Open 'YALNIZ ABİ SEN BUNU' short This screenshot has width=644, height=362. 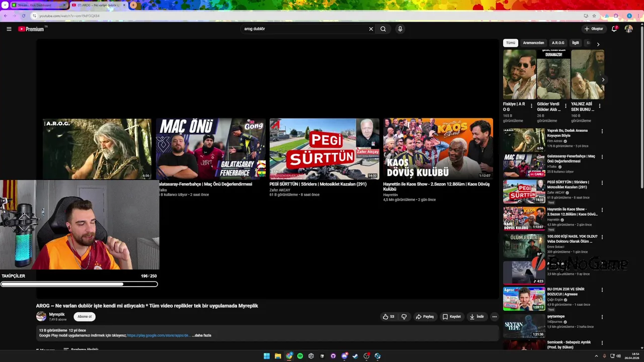588,74
